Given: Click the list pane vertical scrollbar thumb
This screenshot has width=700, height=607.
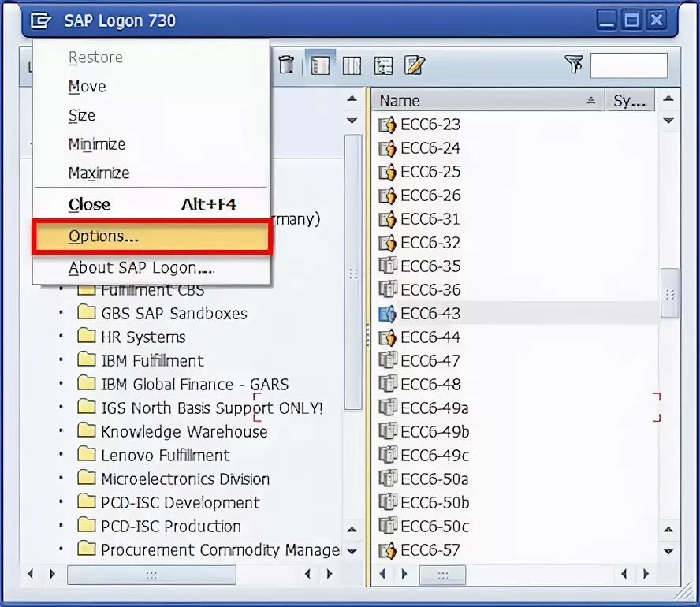Looking at the screenshot, I should [669, 293].
